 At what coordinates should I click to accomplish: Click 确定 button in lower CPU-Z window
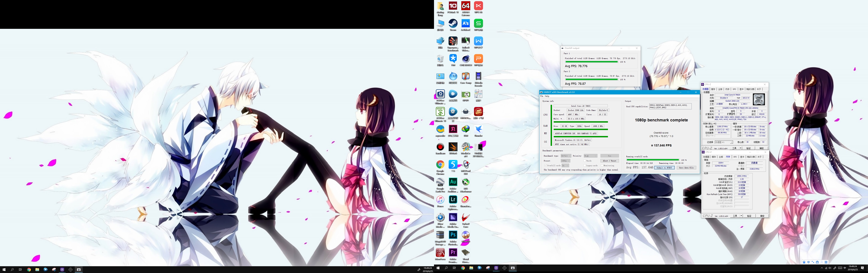pos(762,216)
